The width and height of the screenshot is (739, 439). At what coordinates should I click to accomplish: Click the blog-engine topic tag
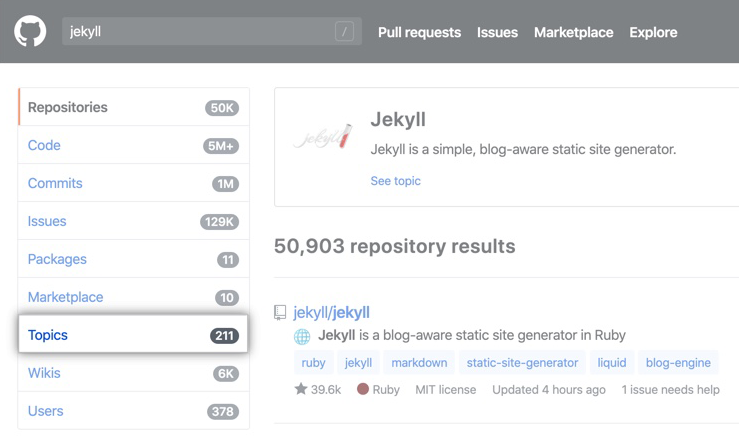pyautogui.click(x=678, y=363)
